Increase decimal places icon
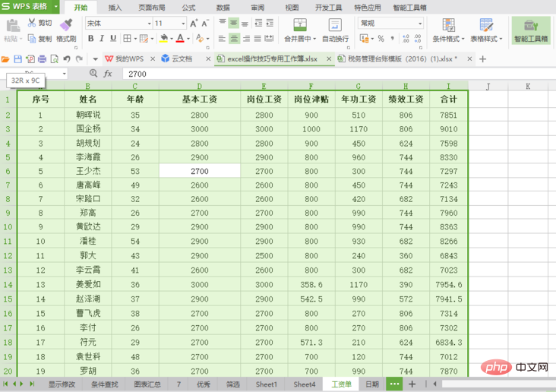The height and width of the screenshot is (392, 556). (406, 38)
